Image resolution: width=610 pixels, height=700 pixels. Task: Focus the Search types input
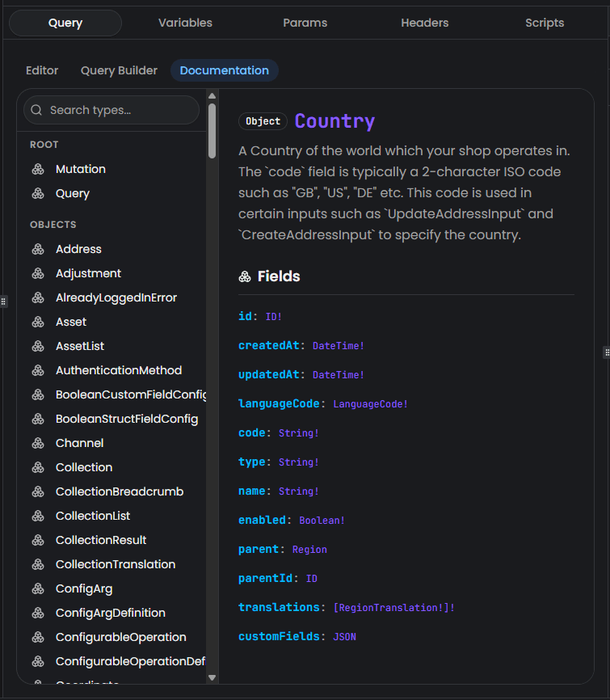pyautogui.click(x=111, y=110)
